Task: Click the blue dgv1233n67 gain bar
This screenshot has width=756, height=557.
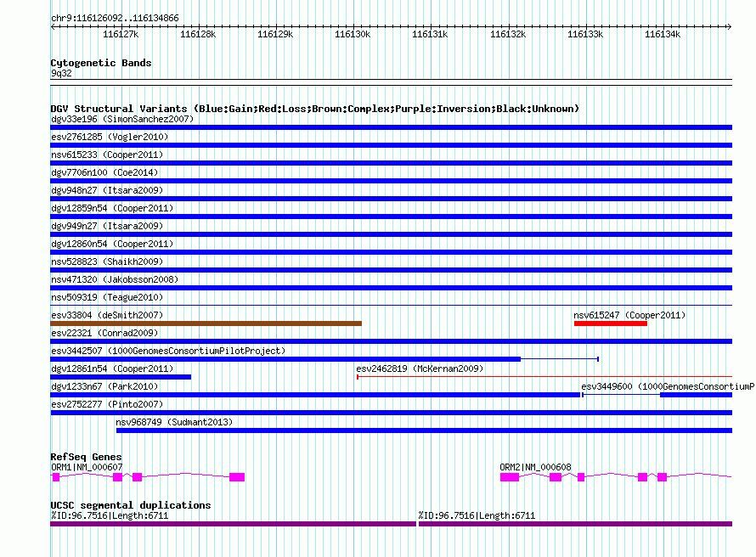Action: (315, 395)
